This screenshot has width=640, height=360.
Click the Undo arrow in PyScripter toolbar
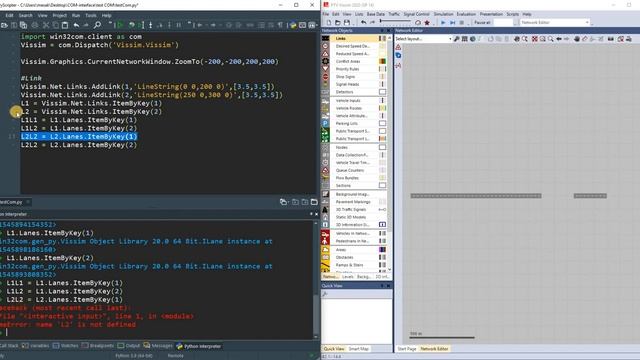click(76, 25)
